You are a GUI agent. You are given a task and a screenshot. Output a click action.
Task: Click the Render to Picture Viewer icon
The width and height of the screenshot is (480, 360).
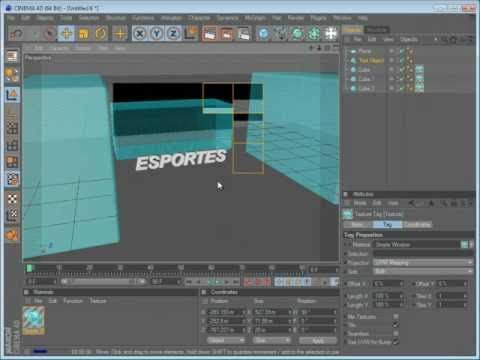227,34
